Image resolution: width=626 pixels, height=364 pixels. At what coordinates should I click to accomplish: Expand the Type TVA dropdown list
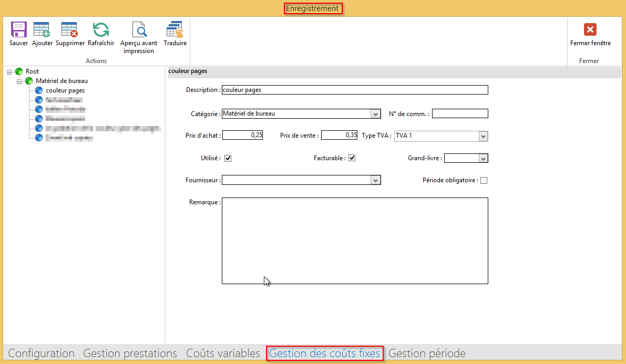coord(483,137)
